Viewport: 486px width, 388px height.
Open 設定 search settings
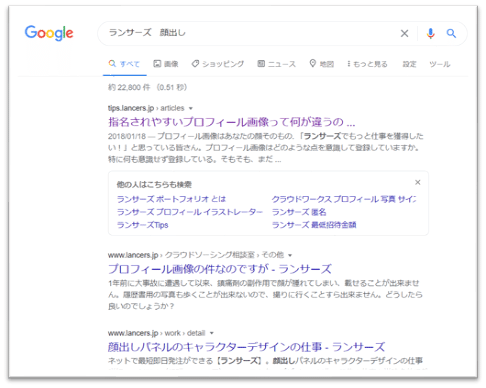pos(409,64)
